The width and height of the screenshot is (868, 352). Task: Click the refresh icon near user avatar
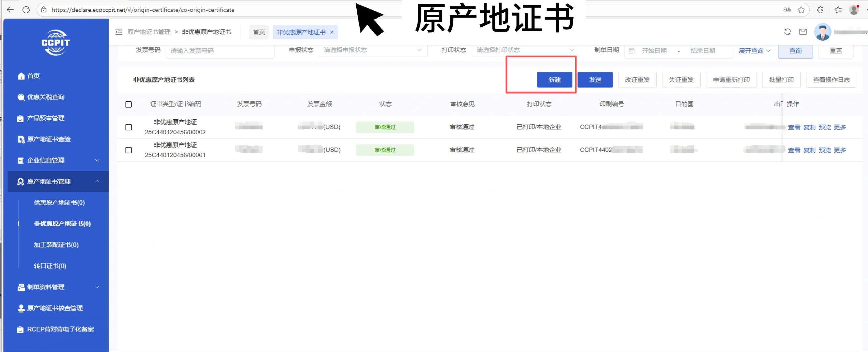[788, 31]
